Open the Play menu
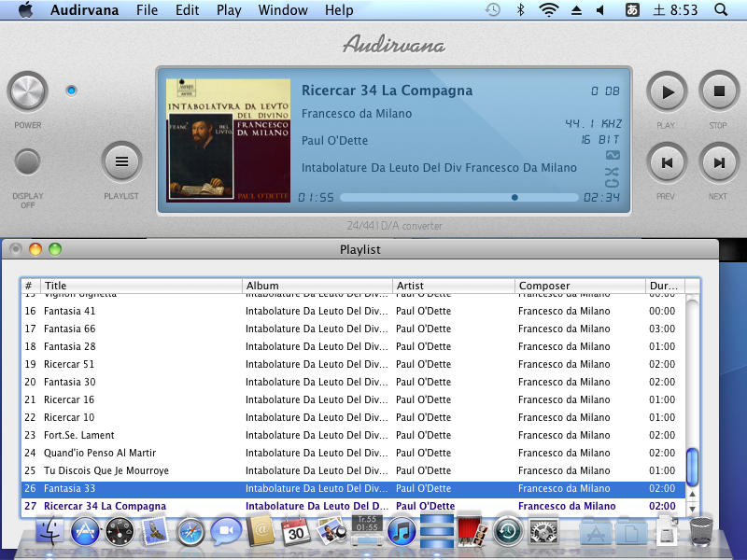The image size is (747, 560). point(228,10)
